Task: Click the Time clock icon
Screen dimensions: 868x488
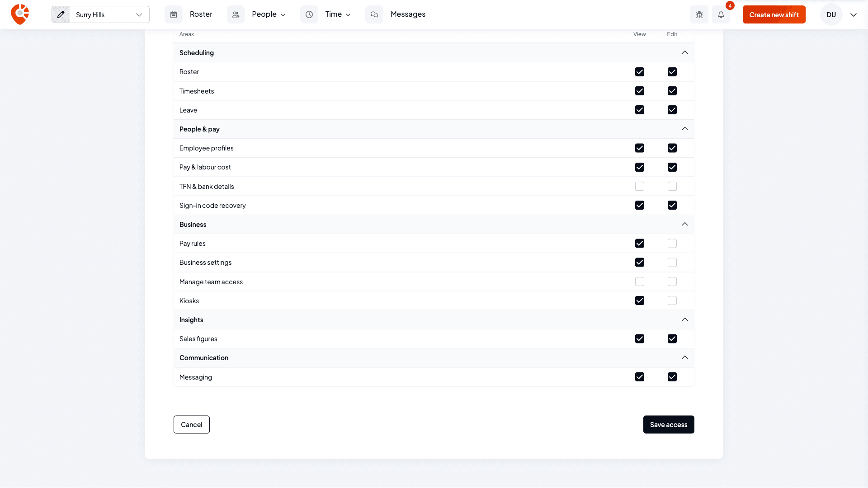Action: coord(309,14)
